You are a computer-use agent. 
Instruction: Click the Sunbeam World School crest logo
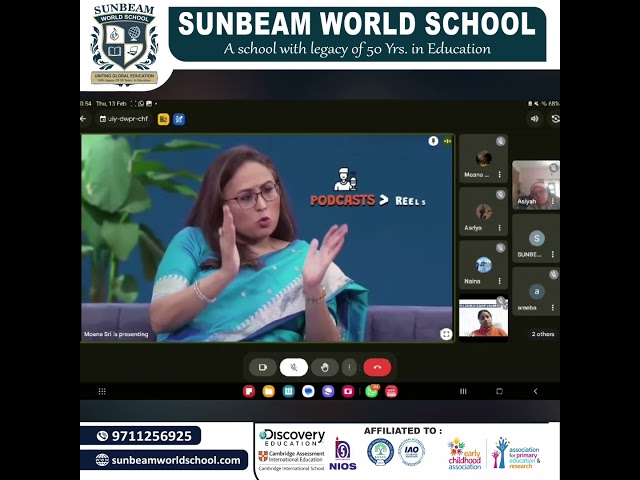coord(124,44)
